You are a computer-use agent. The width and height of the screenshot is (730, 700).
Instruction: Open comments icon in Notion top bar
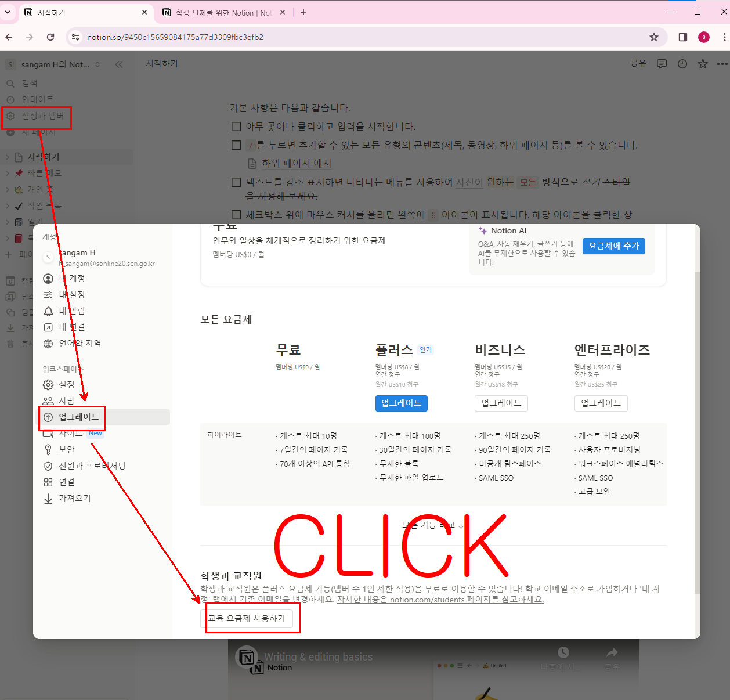pyautogui.click(x=662, y=64)
